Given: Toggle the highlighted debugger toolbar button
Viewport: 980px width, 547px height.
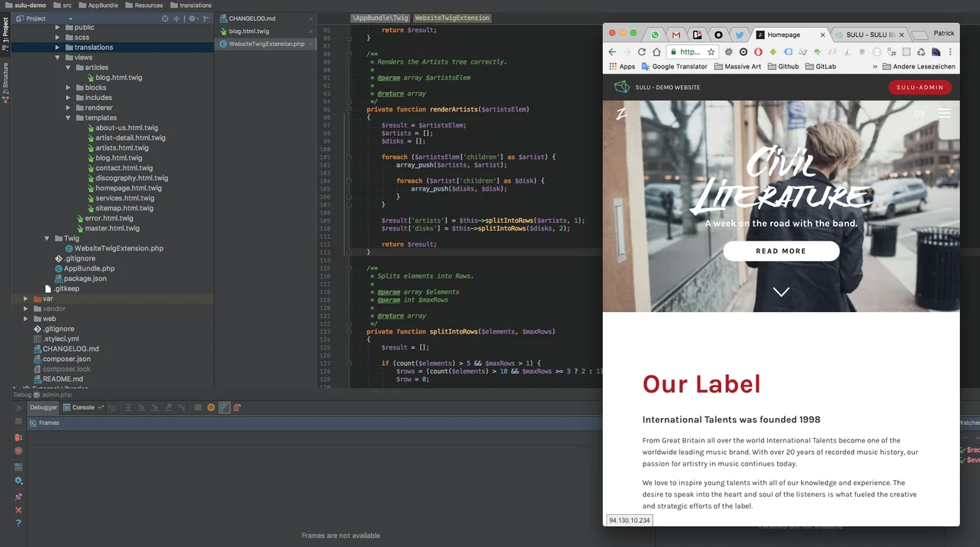Looking at the screenshot, I should (224, 408).
